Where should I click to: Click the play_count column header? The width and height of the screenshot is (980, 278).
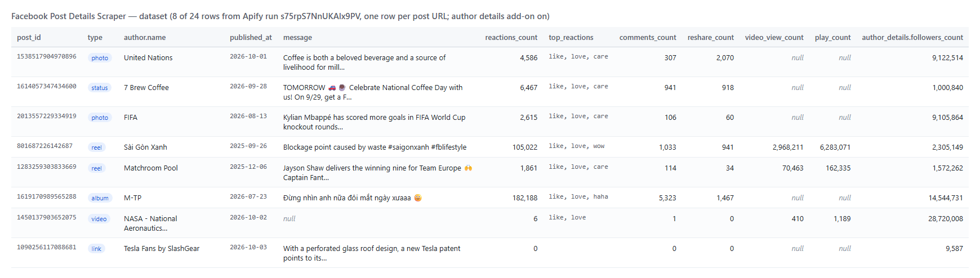(x=833, y=38)
